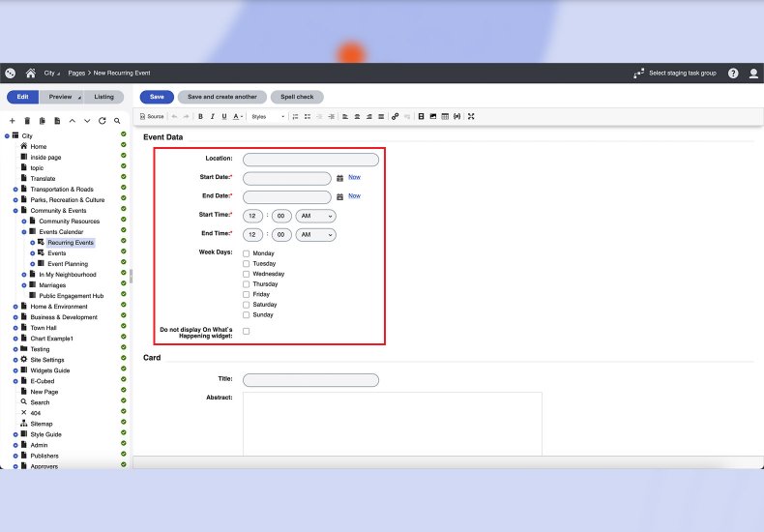Open the help question mark icon
Screen dimensions: 764x532
pyautogui.click(x=733, y=73)
